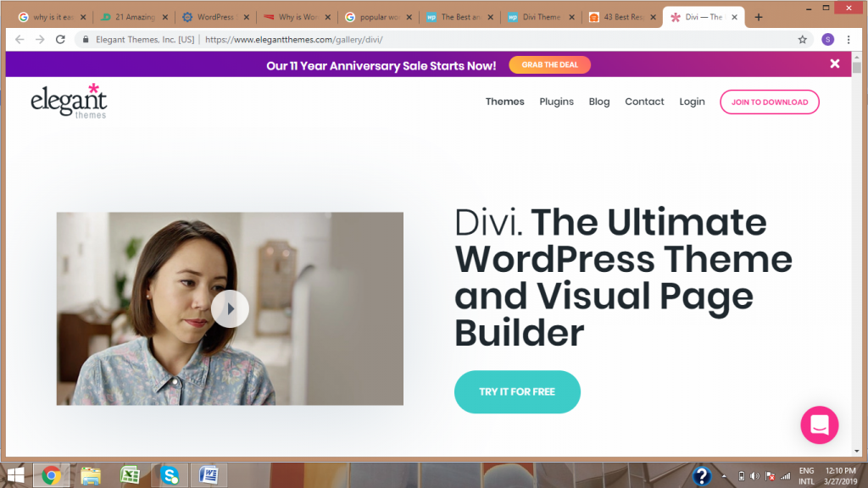Viewport: 868px width, 488px height.
Task: Click the battery tray icon
Action: pos(741,476)
